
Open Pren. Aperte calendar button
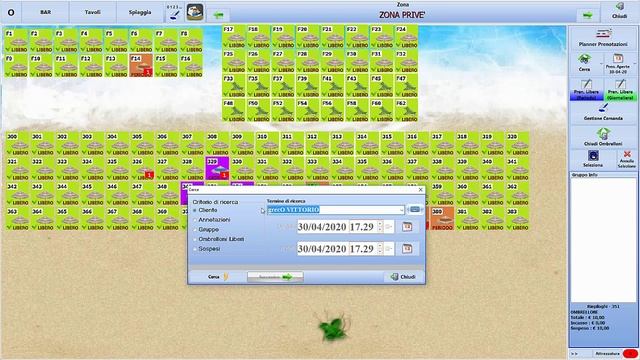[618, 63]
